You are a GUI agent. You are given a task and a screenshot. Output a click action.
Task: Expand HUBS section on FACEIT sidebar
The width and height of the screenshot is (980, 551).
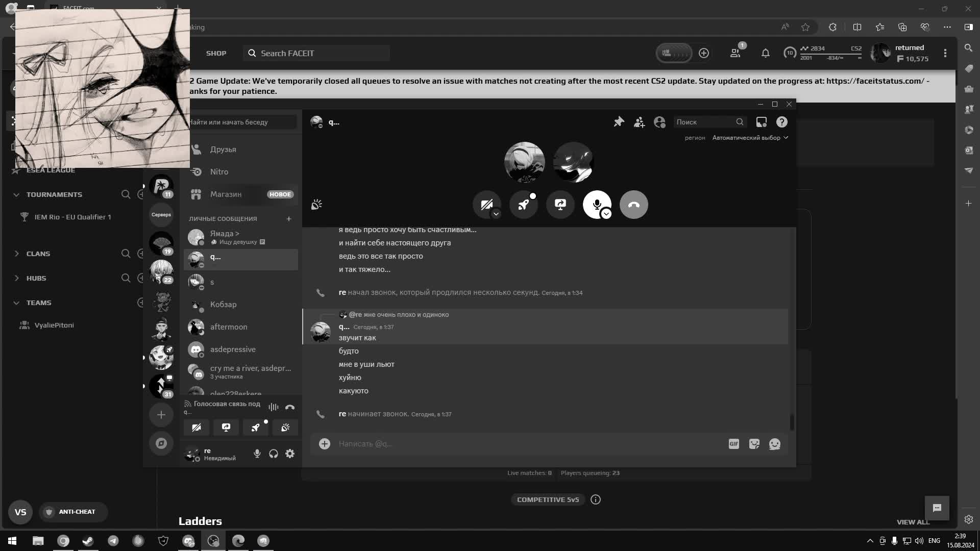[x=16, y=278]
